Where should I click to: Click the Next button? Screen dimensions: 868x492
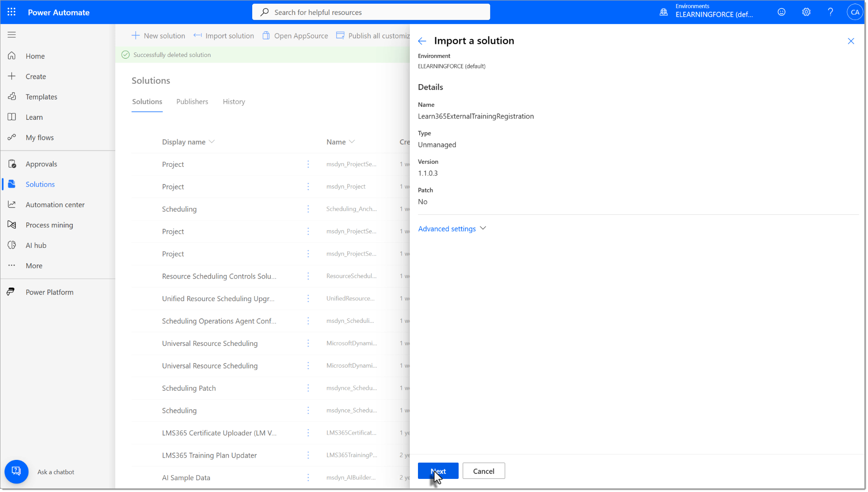click(x=438, y=471)
